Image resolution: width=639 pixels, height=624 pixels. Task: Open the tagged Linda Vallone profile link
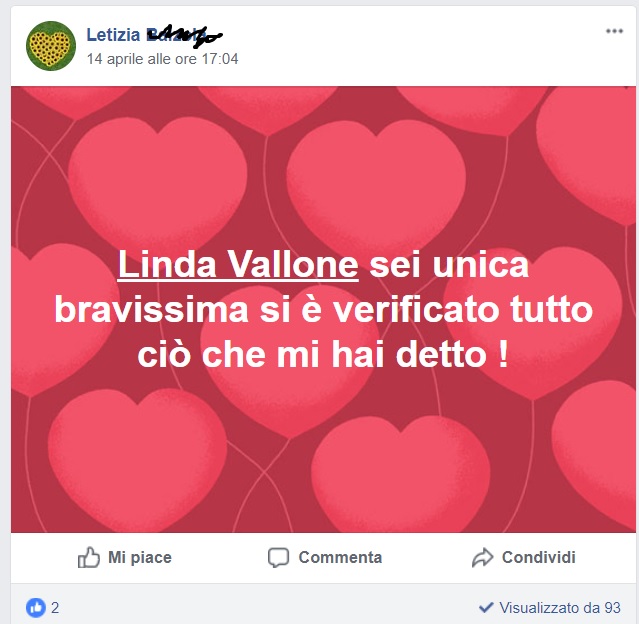(x=238, y=265)
